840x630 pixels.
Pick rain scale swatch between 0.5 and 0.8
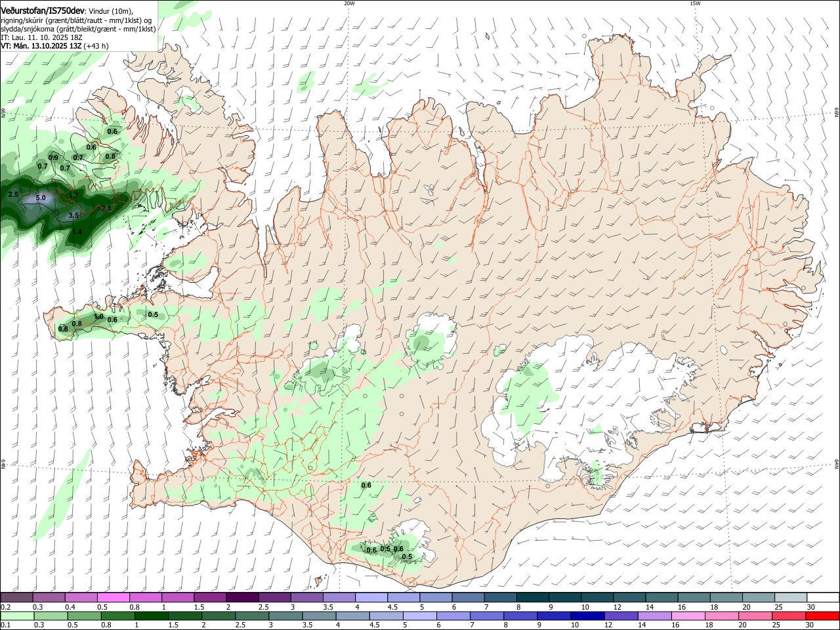click(84, 616)
